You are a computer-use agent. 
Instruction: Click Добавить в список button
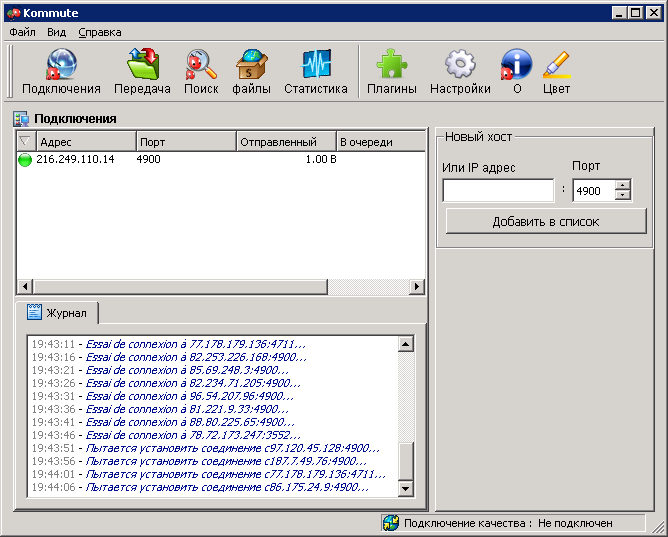(x=546, y=221)
